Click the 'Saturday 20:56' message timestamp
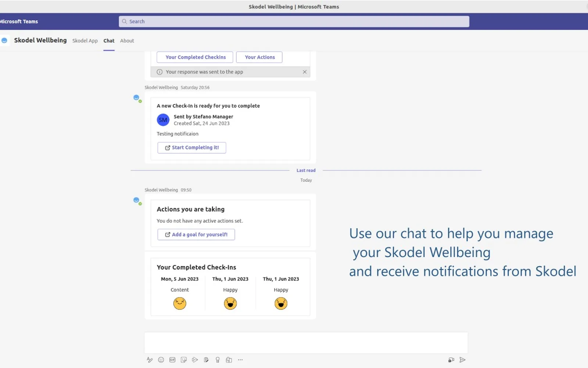Viewport: 588px width, 368px height. (195, 88)
